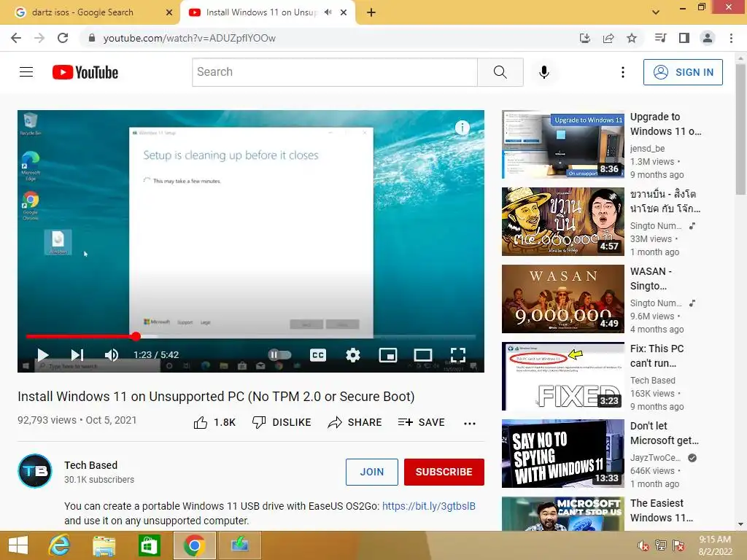
Task: Open Tech Based channel avatar
Action: click(x=35, y=471)
